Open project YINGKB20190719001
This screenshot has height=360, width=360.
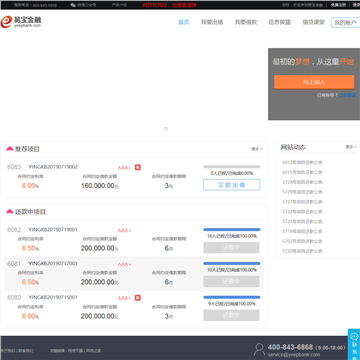(x=53, y=229)
